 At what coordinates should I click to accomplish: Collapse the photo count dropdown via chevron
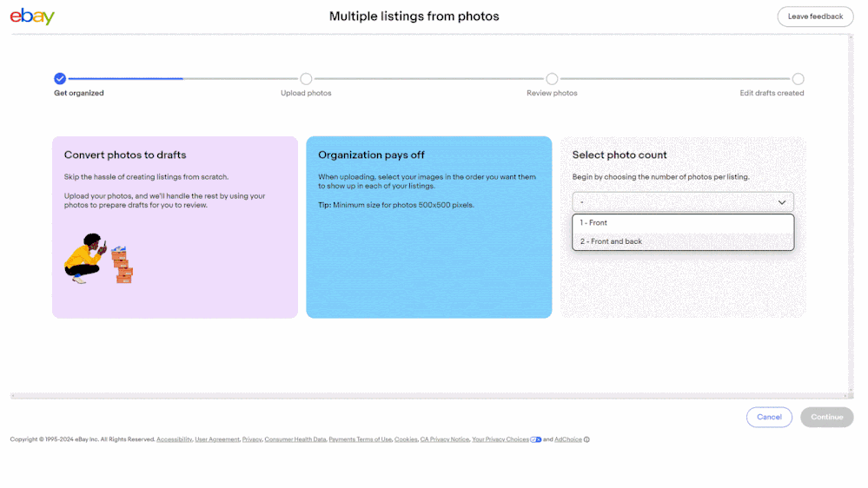[781, 202]
